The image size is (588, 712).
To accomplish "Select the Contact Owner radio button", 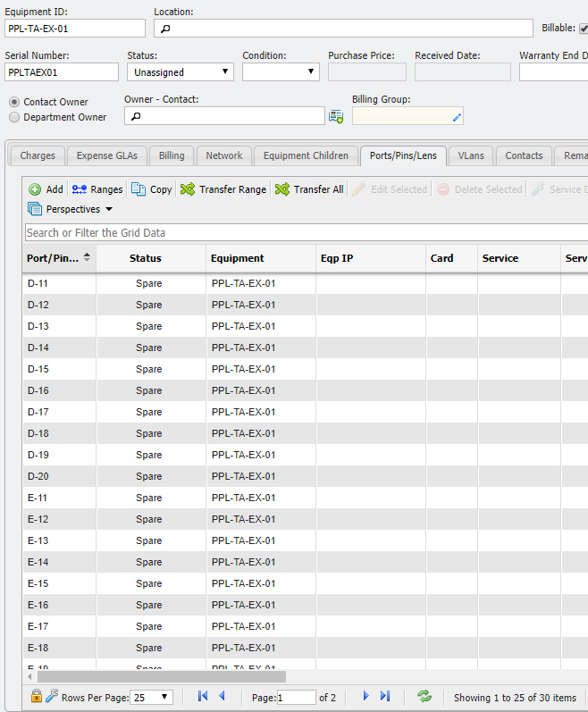I will [14, 102].
